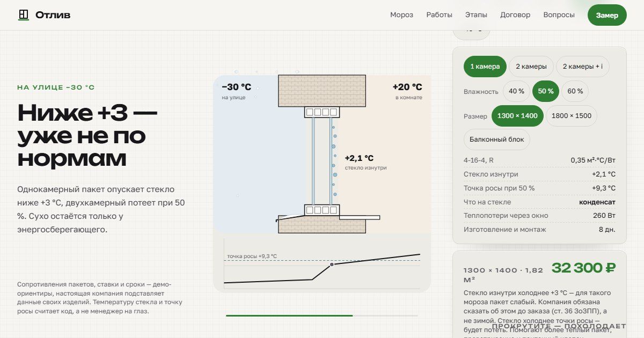Click the 'Влажность' group label
644x338 pixels.
pos(481,92)
